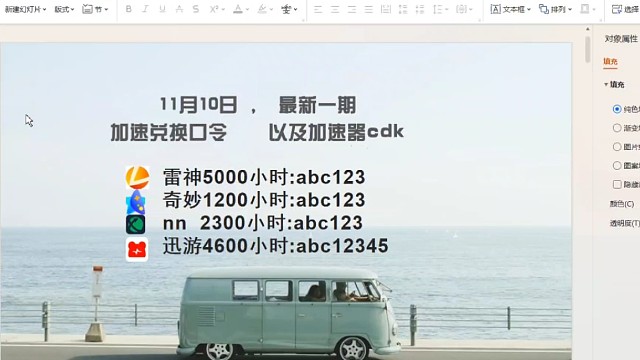The height and width of the screenshot is (360, 640).
Task: Apply superscript with the X² icon
Action: click(x=214, y=9)
